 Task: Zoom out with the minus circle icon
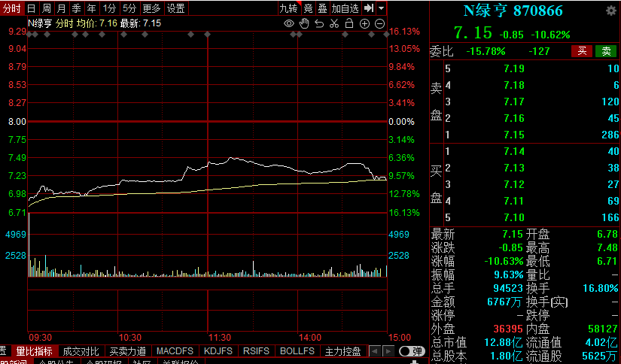[379, 24]
